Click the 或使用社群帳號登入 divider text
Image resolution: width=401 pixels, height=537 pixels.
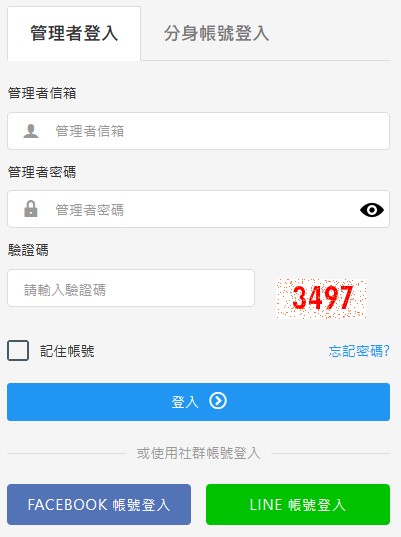pos(198,453)
